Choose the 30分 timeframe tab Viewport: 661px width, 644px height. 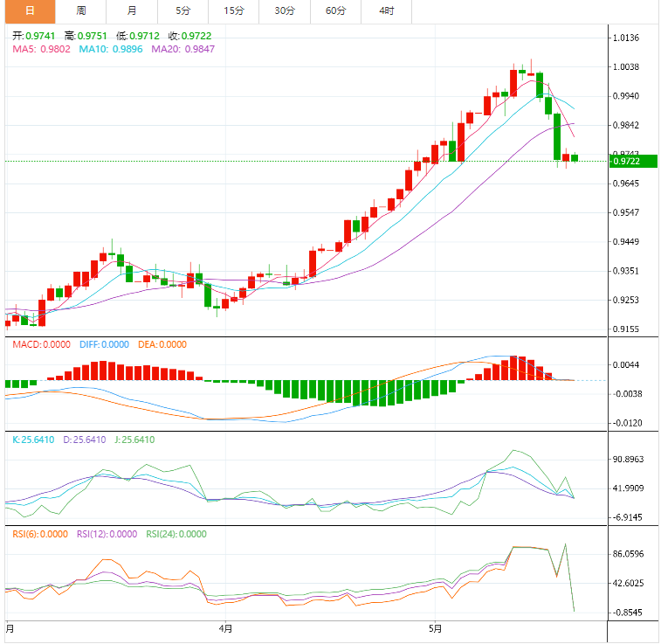(285, 11)
